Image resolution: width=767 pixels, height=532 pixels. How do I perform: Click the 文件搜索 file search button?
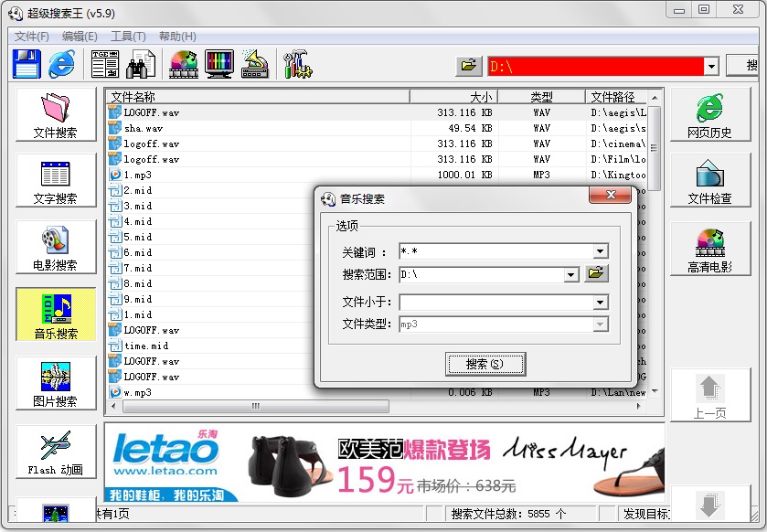pyautogui.click(x=56, y=115)
